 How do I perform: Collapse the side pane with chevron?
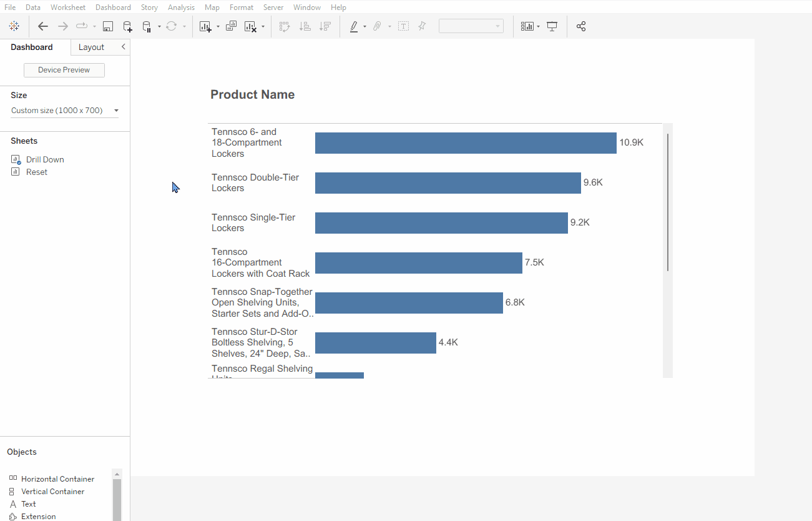[x=123, y=47]
